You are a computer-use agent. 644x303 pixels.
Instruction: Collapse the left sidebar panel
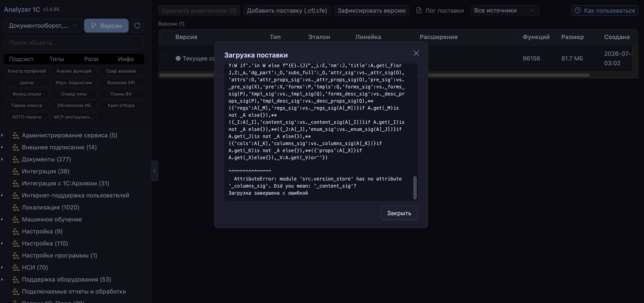point(155,171)
